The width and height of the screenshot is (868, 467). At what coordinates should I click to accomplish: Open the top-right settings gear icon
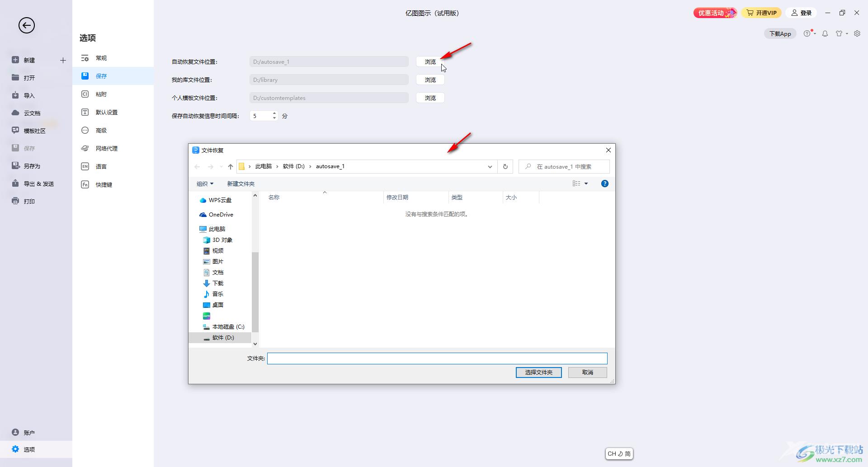(x=857, y=33)
